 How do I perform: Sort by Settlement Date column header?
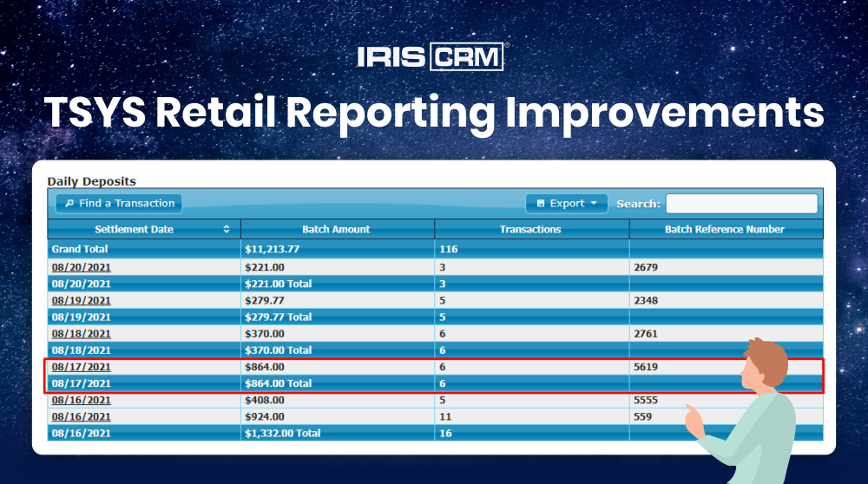[144, 229]
